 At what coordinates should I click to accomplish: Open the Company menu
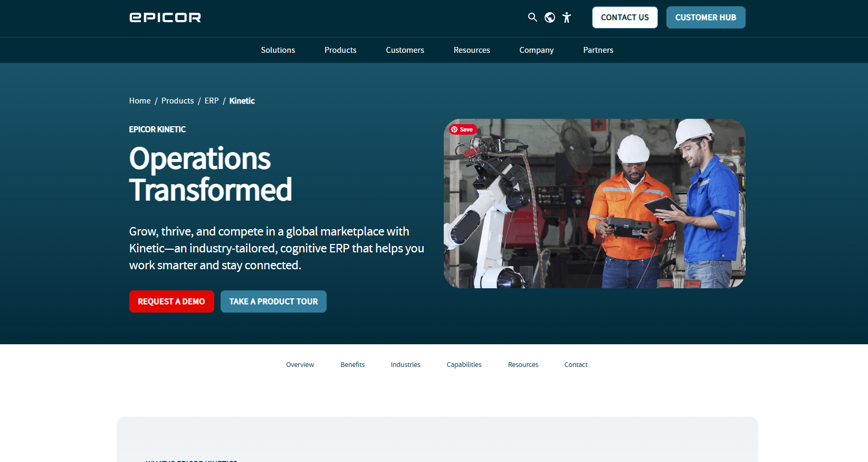(x=536, y=50)
